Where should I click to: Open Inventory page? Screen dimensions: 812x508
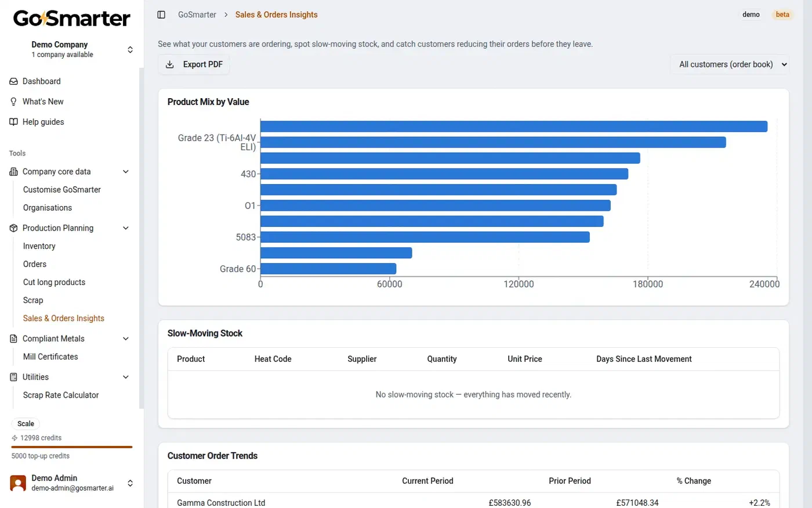point(39,246)
